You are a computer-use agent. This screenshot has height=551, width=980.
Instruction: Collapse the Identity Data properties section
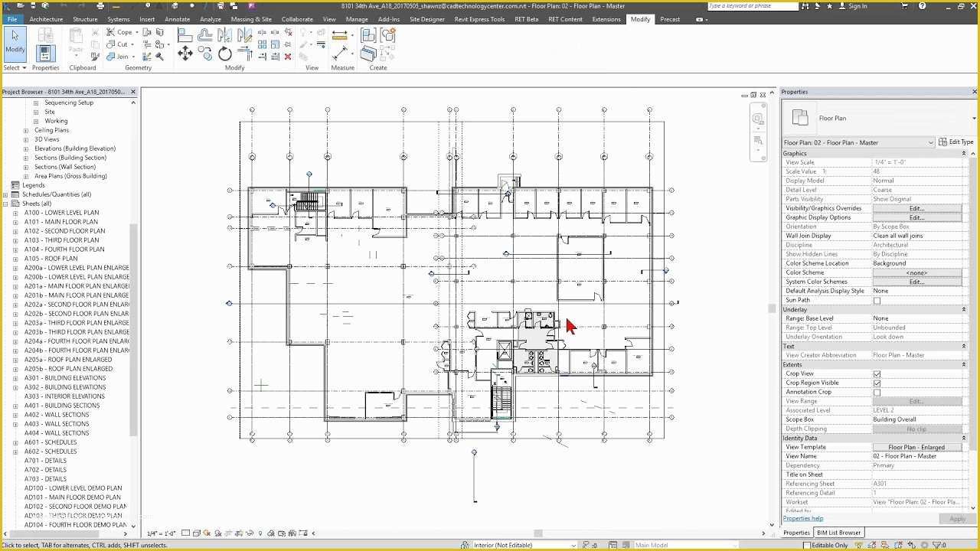point(964,438)
